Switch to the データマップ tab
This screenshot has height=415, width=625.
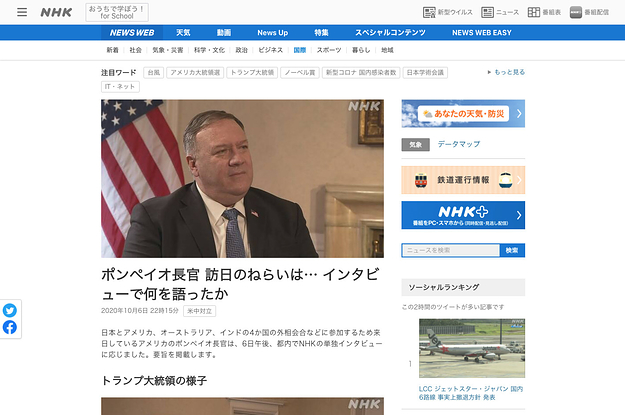pos(459,144)
